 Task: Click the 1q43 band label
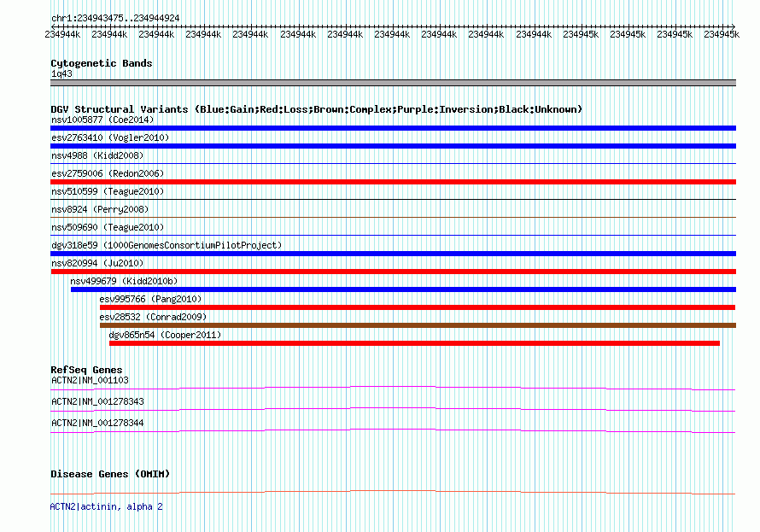coord(61,73)
